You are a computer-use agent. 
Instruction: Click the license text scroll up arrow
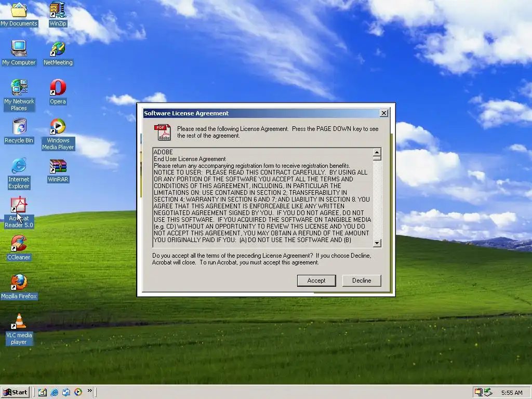point(377,152)
